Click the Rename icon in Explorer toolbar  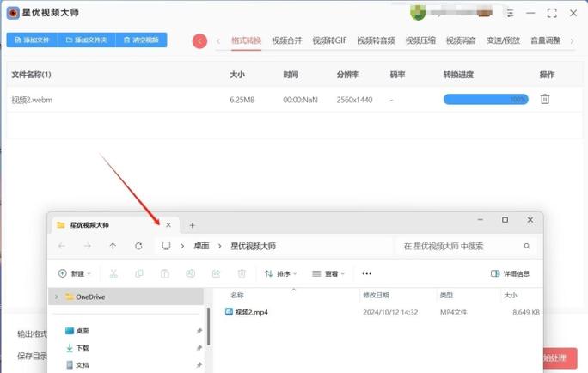point(191,273)
